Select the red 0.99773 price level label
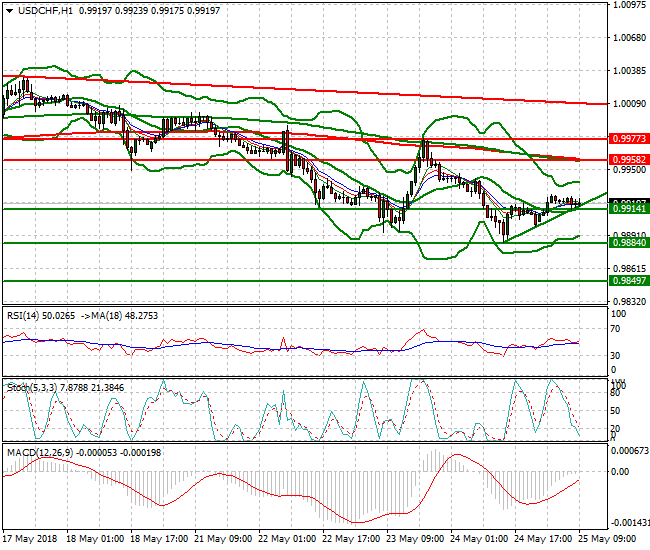The height and width of the screenshot is (550, 650). tap(629, 139)
